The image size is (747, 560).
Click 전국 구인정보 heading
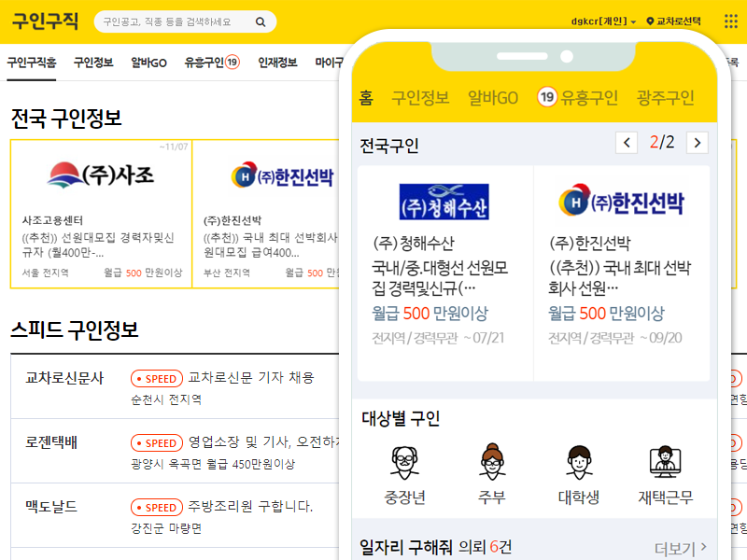click(x=66, y=119)
